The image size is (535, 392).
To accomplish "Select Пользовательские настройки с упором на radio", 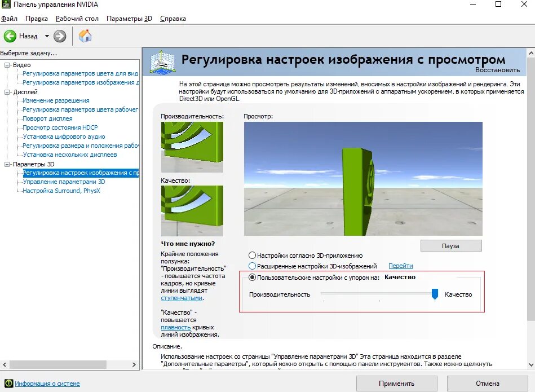I will 252,278.
